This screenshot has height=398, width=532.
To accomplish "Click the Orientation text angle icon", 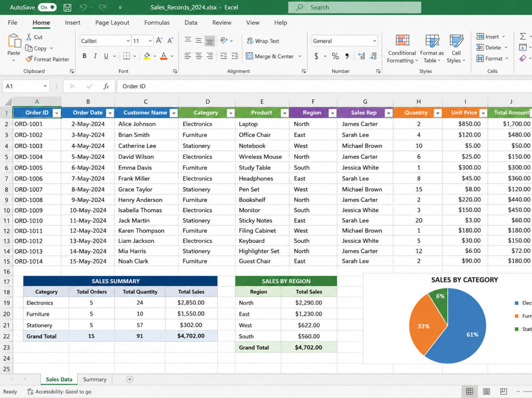I will (224, 40).
